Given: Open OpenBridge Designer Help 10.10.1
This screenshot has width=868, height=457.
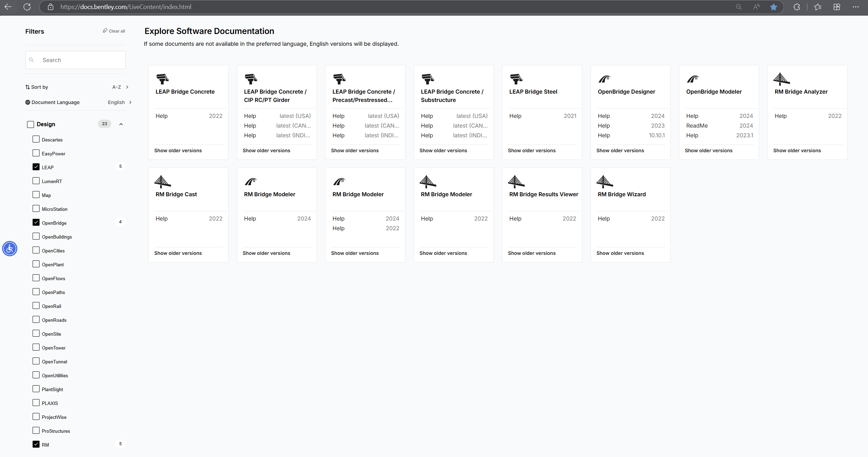Looking at the screenshot, I should coord(631,135).
